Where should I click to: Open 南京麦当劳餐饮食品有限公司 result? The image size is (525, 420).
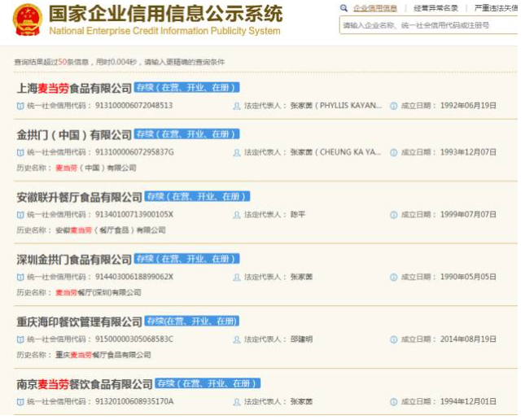[x=85, y=384]
